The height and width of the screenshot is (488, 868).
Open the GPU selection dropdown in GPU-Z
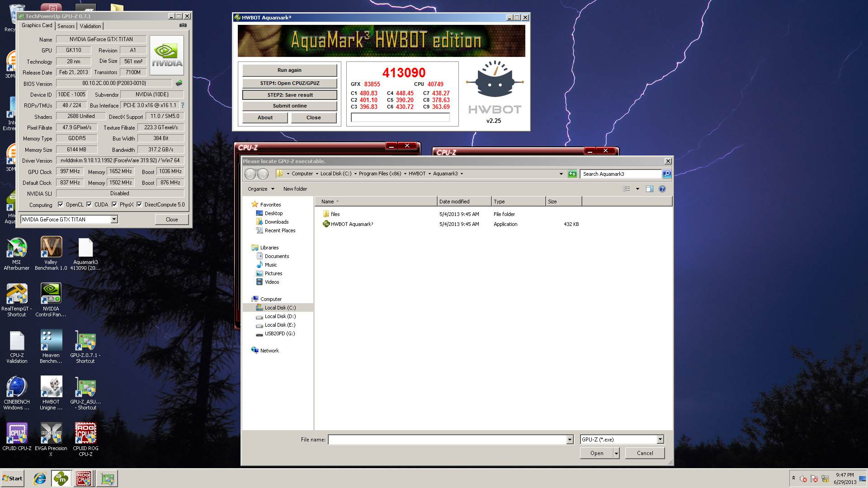coord(114,219)
